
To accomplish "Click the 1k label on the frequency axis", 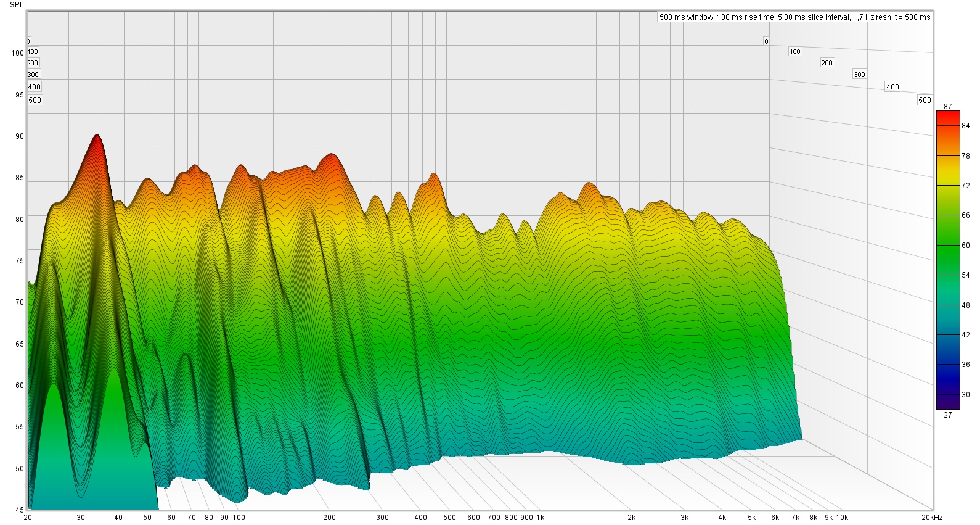I will point(540,518).
